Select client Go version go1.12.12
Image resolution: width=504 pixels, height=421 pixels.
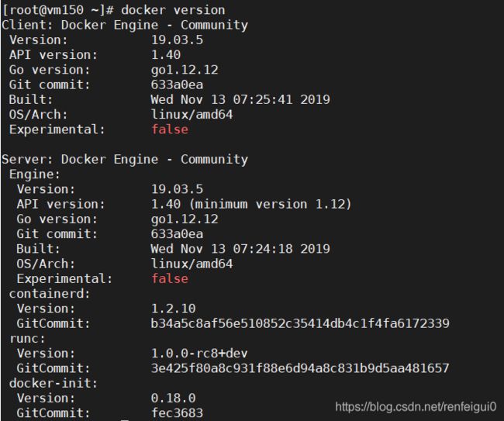(x=185, y=70)
